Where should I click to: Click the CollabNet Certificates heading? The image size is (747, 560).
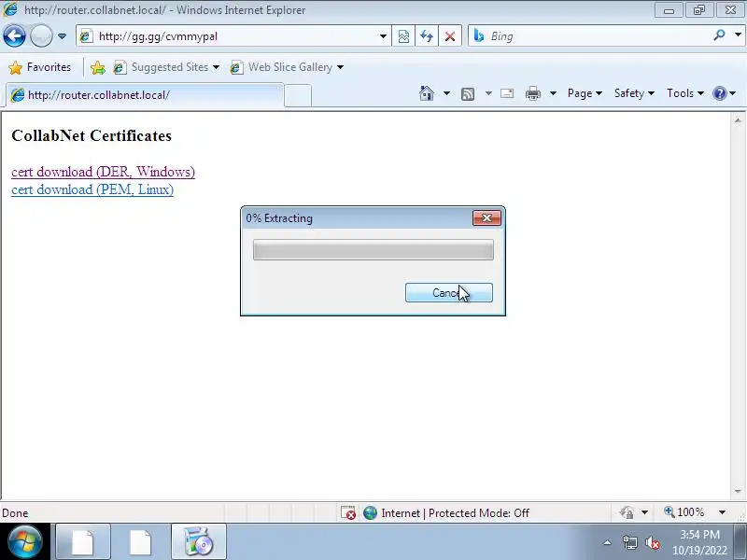click(x=92, y=135)
